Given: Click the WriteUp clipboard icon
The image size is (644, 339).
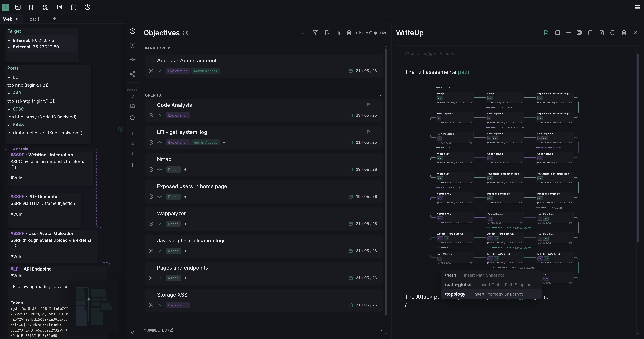Looking at the screenshot, I should 590,33.
